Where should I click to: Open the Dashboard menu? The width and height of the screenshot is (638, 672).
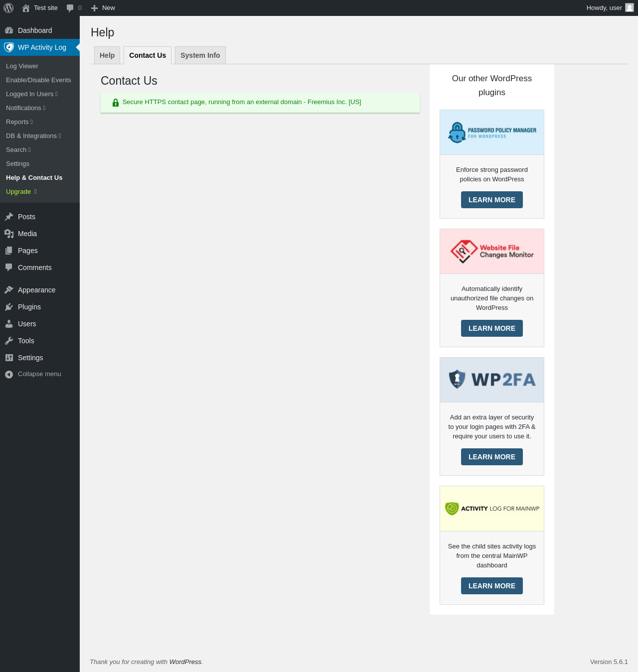coord(40,30)
